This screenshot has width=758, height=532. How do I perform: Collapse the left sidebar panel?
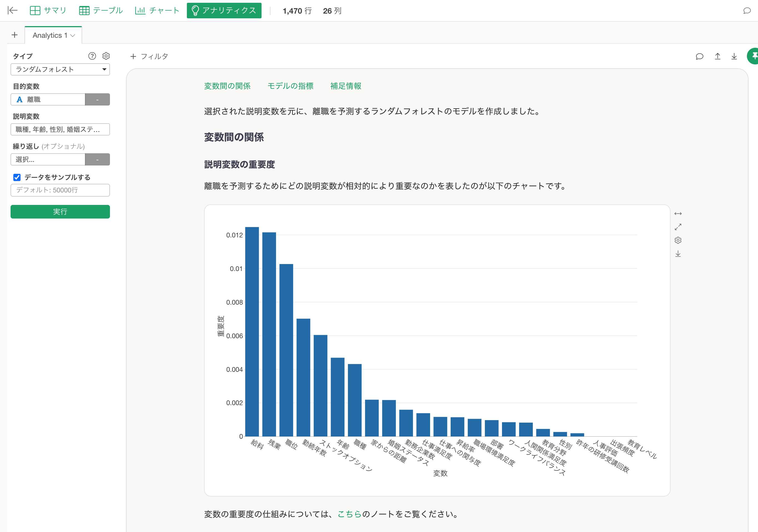(x=12, y=11)
